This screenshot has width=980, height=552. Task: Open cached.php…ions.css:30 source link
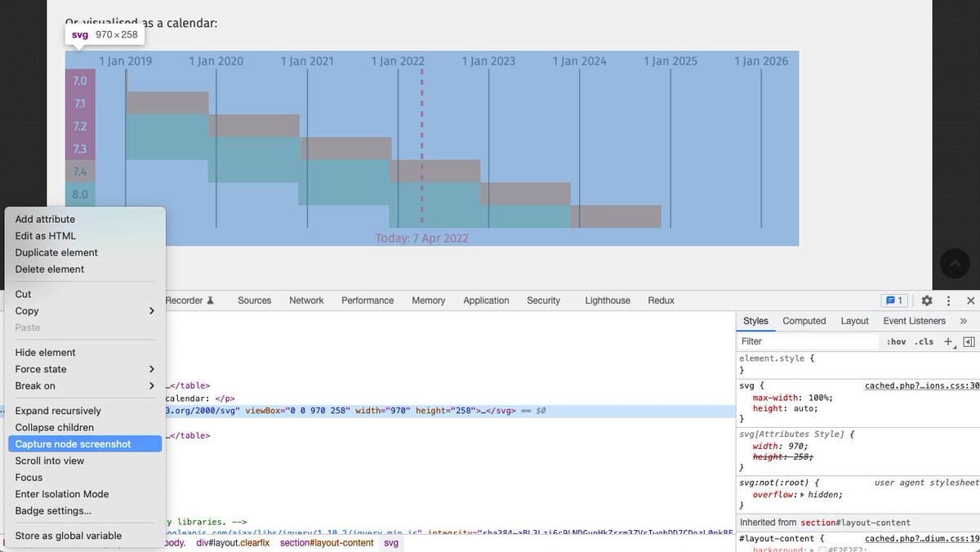921,385
